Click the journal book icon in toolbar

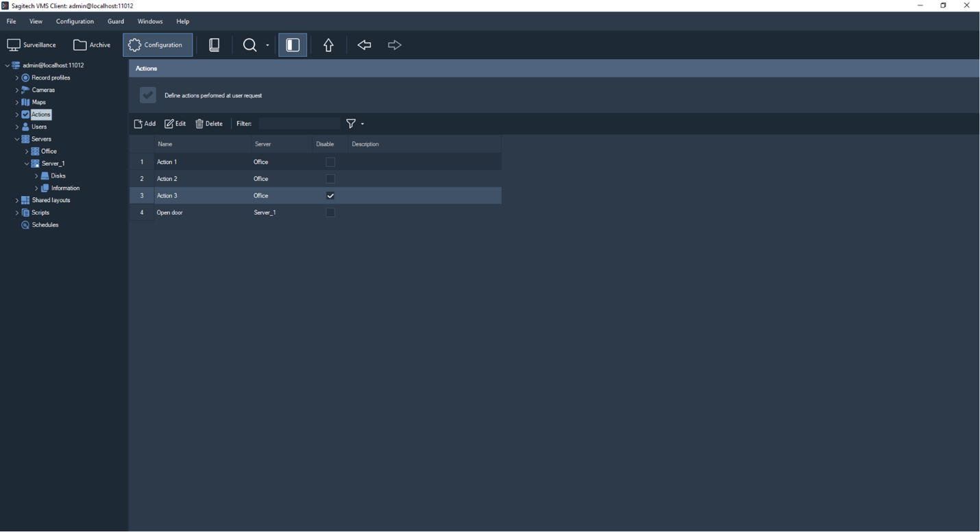point(215,45)
